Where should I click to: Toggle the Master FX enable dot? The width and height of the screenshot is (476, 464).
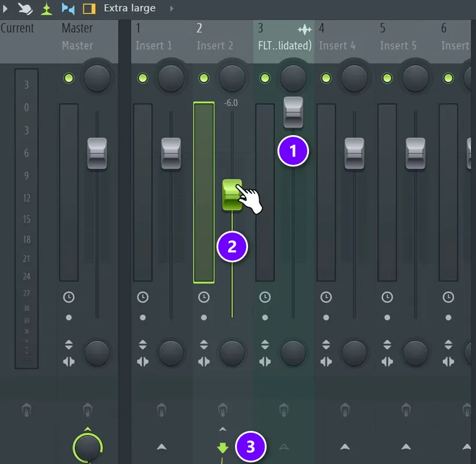68,317
